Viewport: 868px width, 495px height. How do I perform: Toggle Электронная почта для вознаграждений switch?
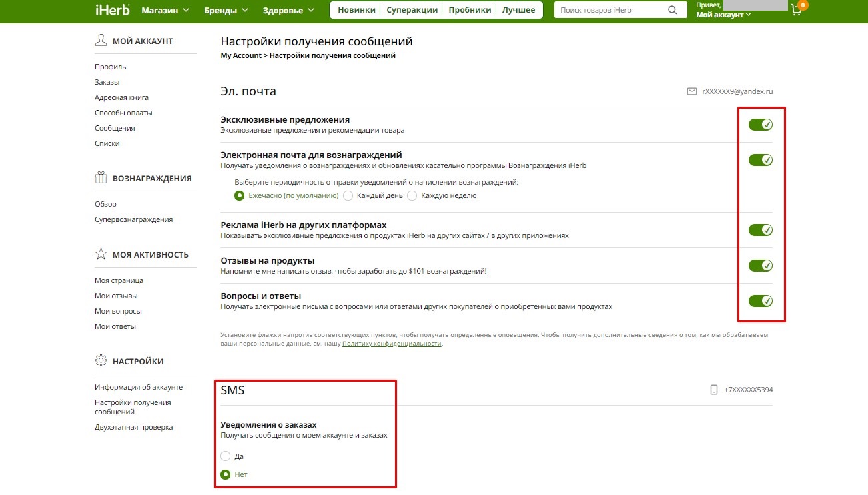point(761,160)
